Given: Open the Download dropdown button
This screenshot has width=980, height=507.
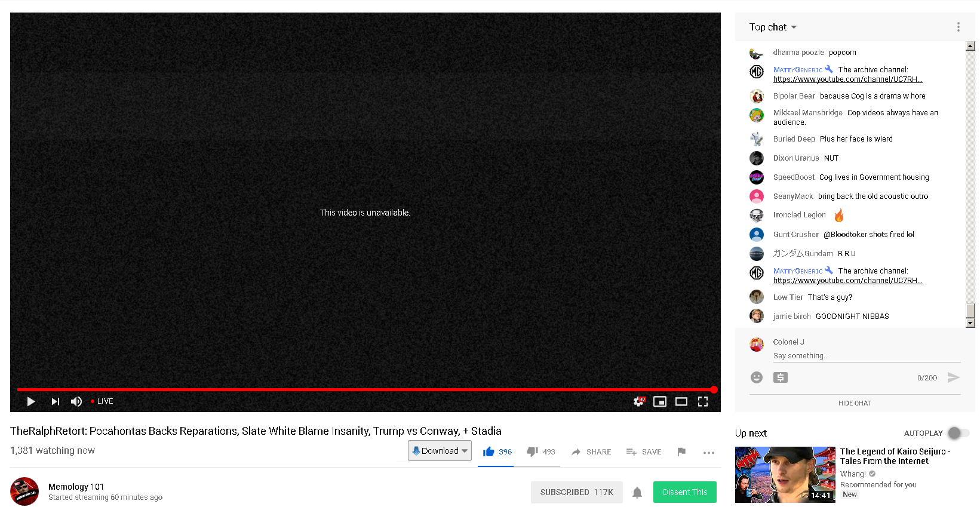Looking at the screenshot, I should pyautogui.click(x=440, y=451).
